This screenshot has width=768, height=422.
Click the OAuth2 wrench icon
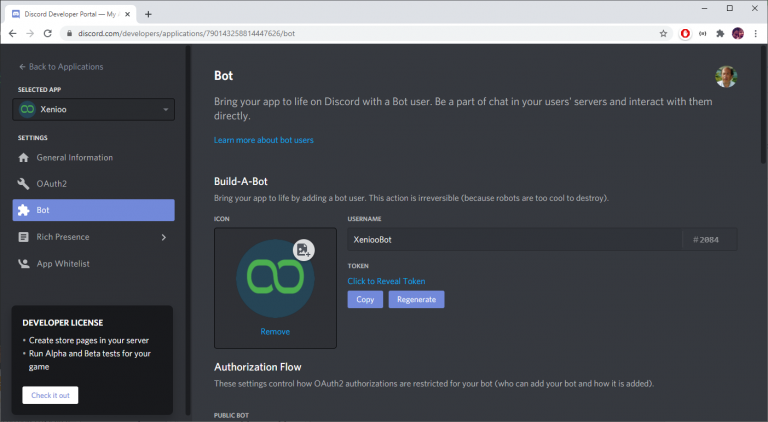pyautogui.click(x=24, y=184)
